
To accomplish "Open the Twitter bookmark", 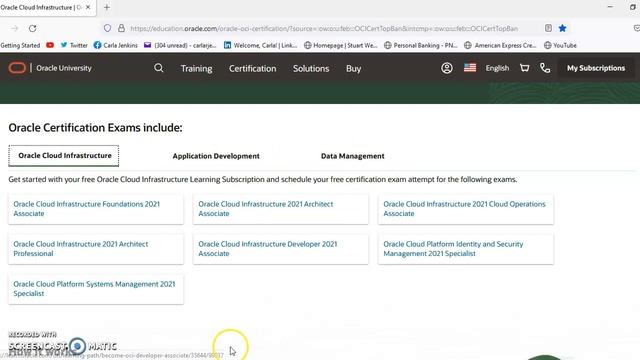I will click(x=74, y=45).
